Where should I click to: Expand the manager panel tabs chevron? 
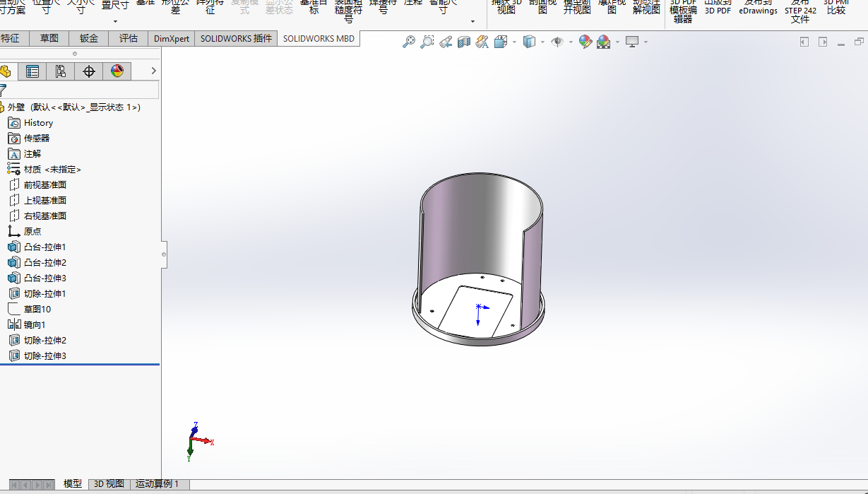coord(153,71)
